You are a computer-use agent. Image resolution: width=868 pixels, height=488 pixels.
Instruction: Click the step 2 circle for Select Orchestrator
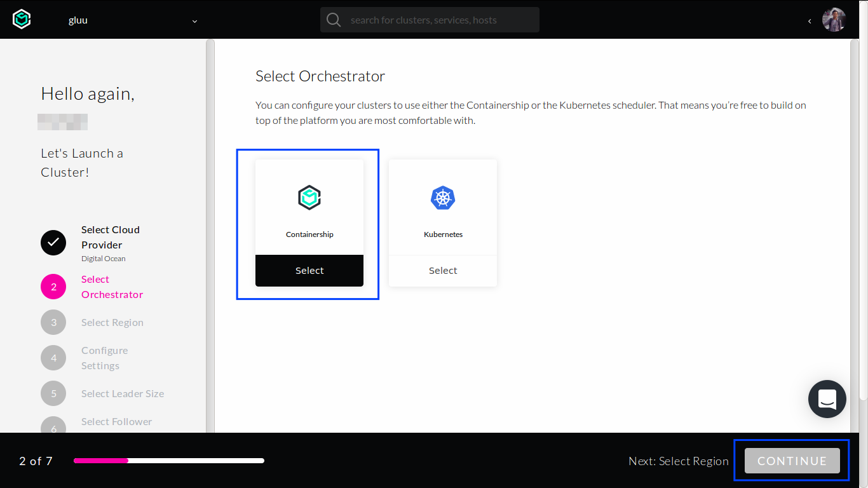click(53, 287)
